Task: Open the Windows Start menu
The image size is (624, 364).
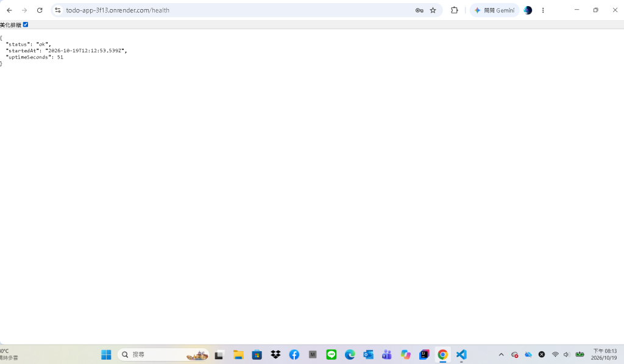Action: pos(106,354)
